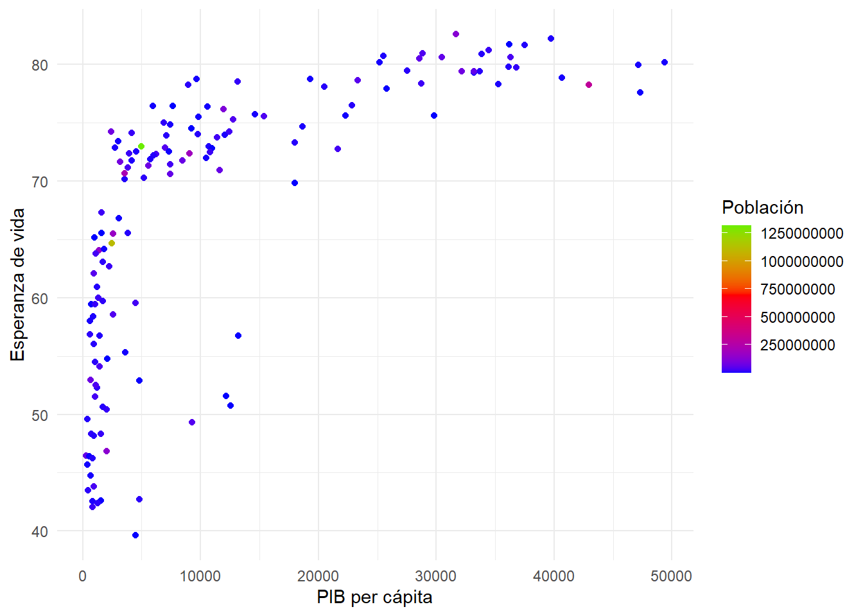Click the highest purple point above 80
The width and height of the screenshot is (863, 616).
pyautogui.click(x=456, y=34)
